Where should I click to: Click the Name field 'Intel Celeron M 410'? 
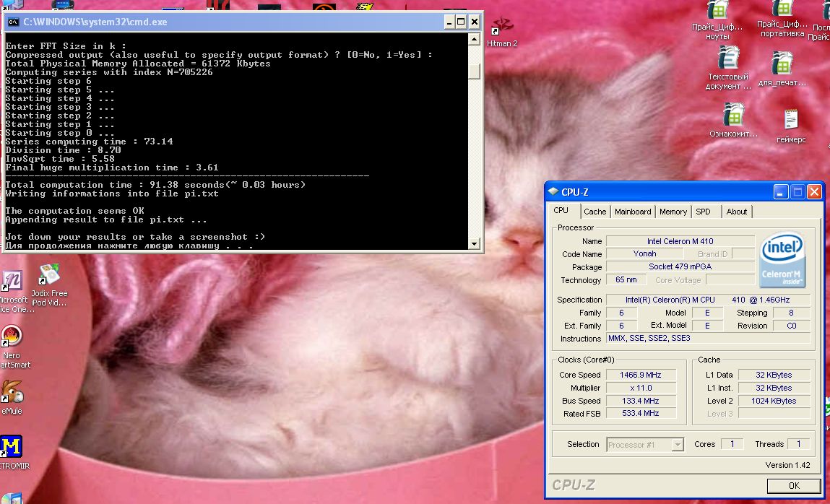tap(680, 241)
